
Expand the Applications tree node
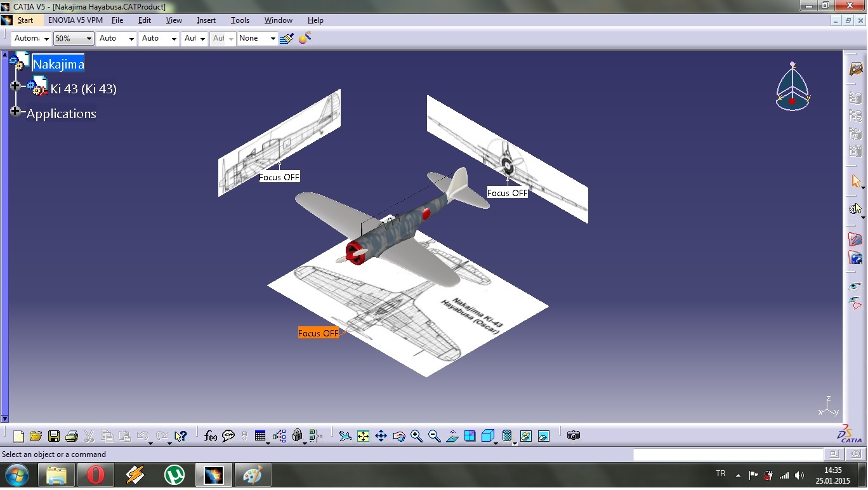pyautogui.click(x=15, y=111)
